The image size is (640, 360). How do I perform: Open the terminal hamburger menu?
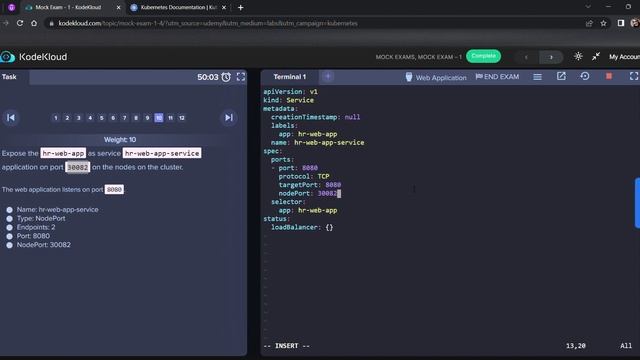coord(538,77)
